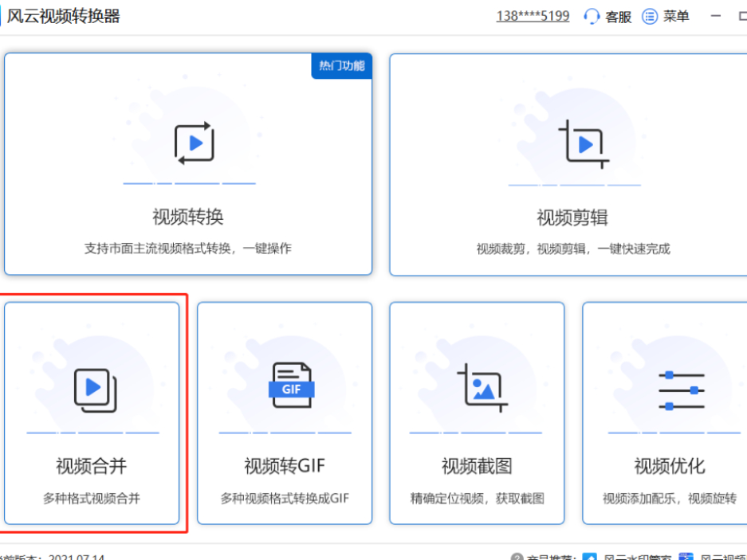Click description 精确定位视频，获取截图

pos(477,499)
